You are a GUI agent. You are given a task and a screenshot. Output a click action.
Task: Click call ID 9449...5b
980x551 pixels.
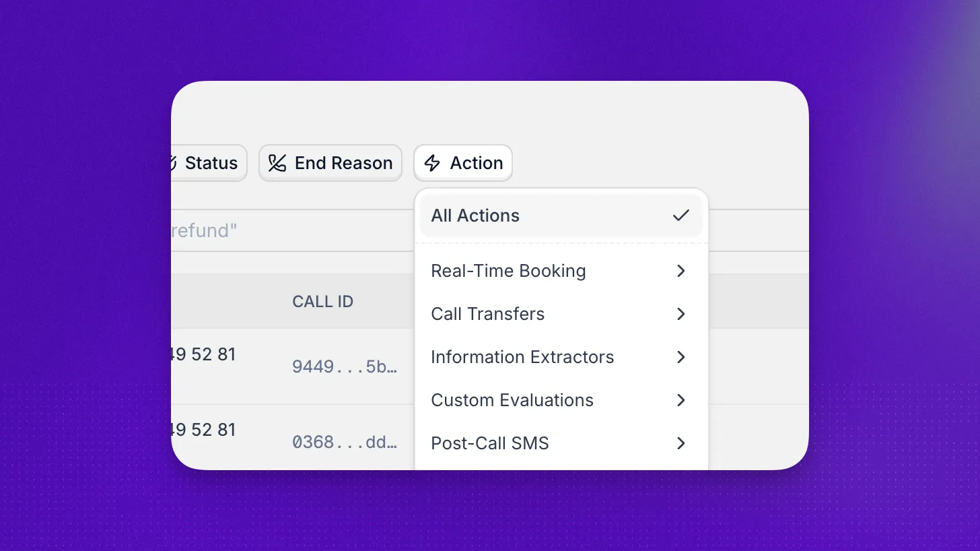coord(344,366)
